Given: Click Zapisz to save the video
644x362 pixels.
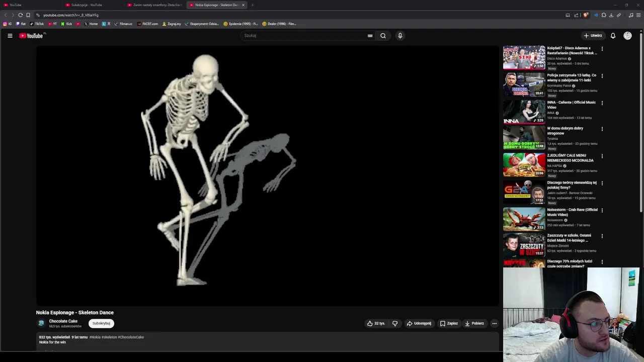Looking at the screenshot, I should (x=449, y=323).
